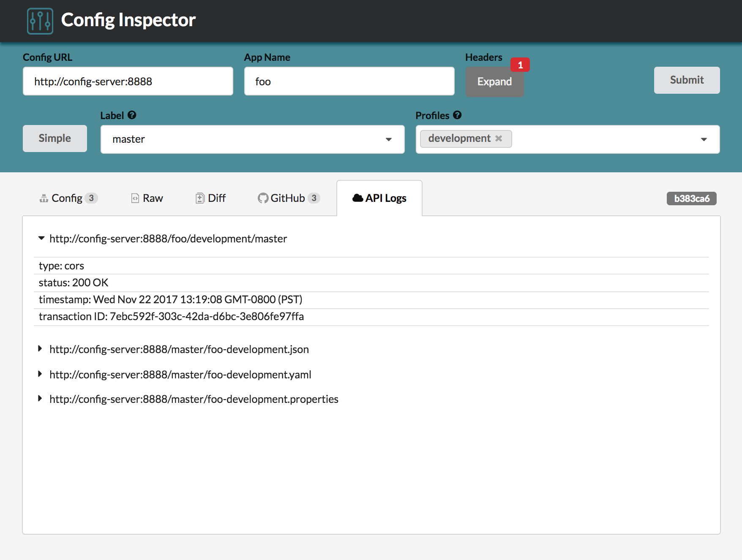Viewport: 742px width, 560px height.
Task: Click inside the App Name field
Action: coord(349,81)
